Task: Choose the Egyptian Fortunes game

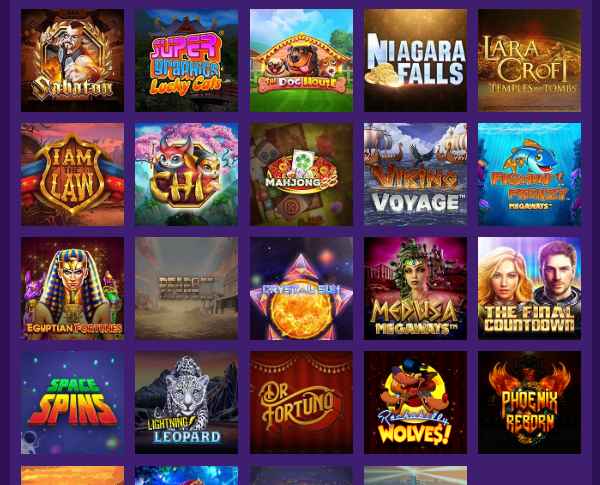Action: tap(72, 288)
